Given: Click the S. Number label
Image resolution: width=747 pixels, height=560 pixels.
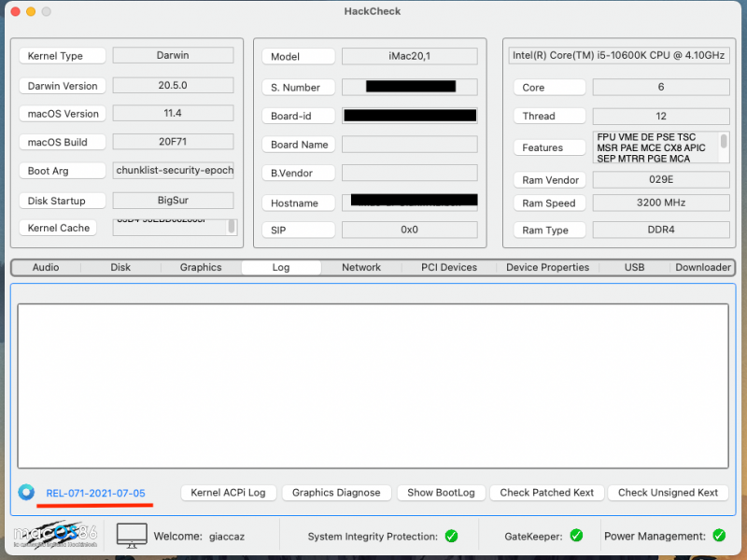Looking at the screenshot, I should click(x=299, y=88).
